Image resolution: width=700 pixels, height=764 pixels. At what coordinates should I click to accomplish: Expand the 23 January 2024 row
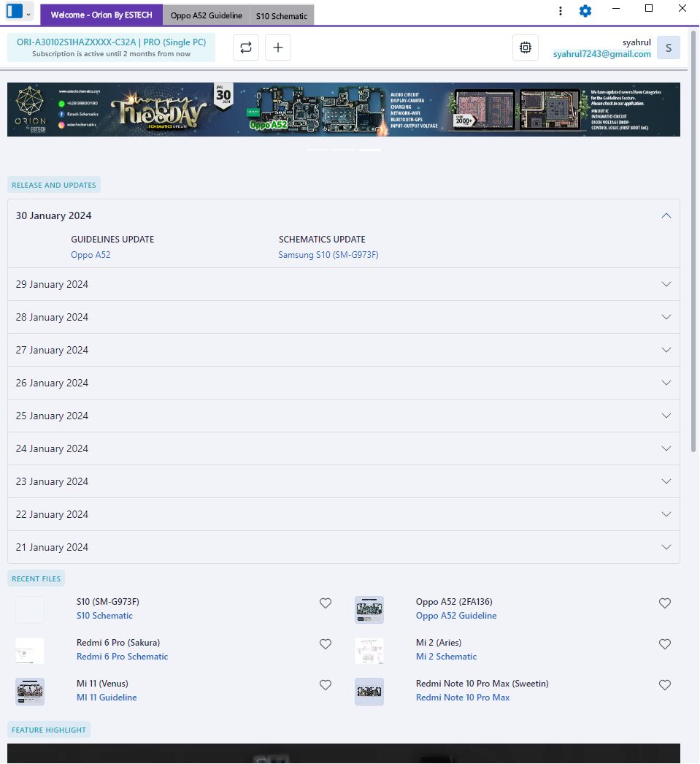344,481
